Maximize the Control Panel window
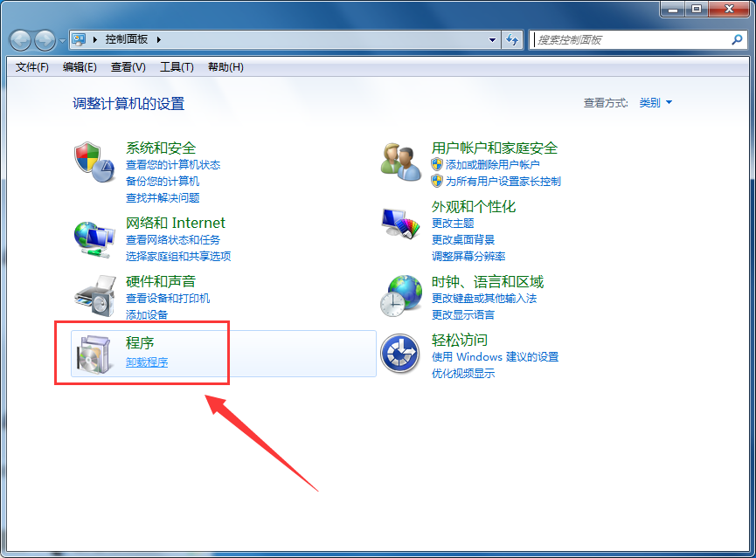 pos(697,9)
